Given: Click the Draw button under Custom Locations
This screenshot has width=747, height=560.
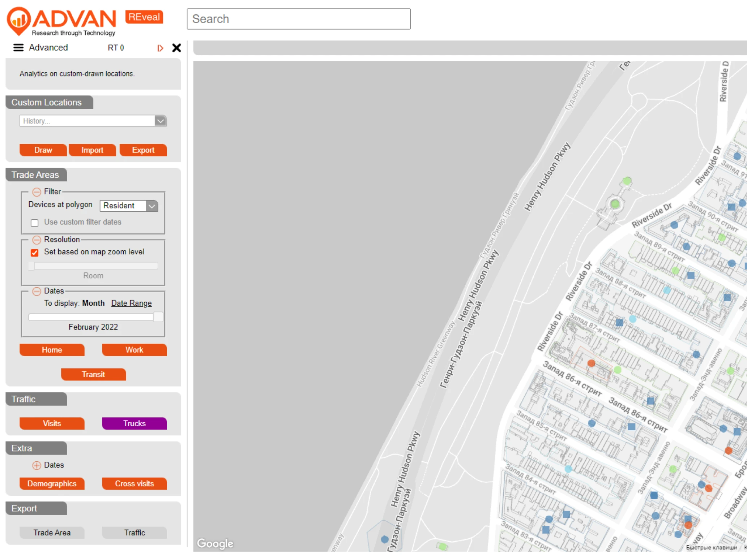Looking at the screenshot, I should tap(43, 150).
